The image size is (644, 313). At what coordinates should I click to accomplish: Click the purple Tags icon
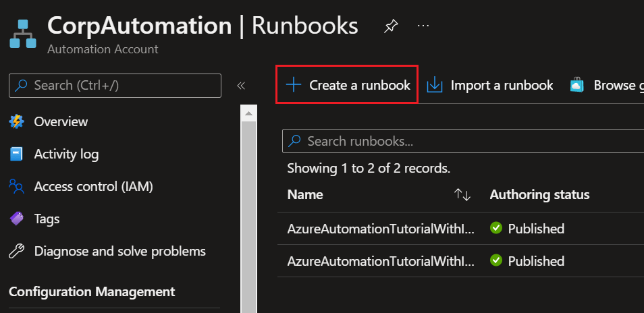click(17, 219)
